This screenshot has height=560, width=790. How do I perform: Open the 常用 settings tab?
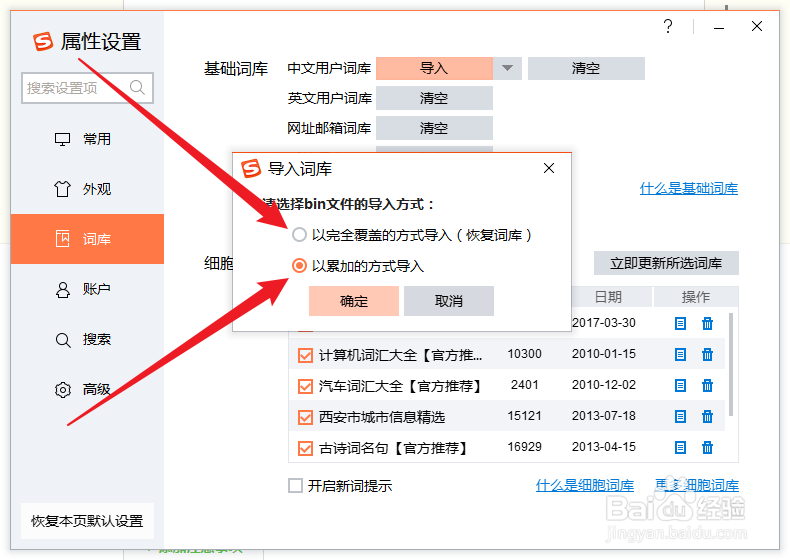point(87,139)
